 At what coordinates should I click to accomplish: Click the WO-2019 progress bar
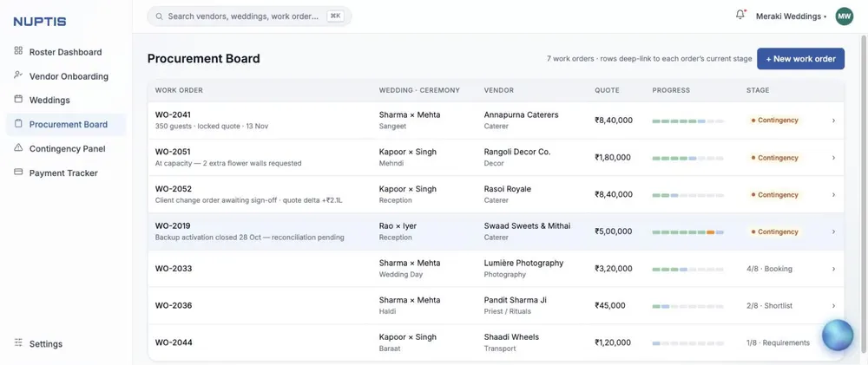tap(687, 232)
